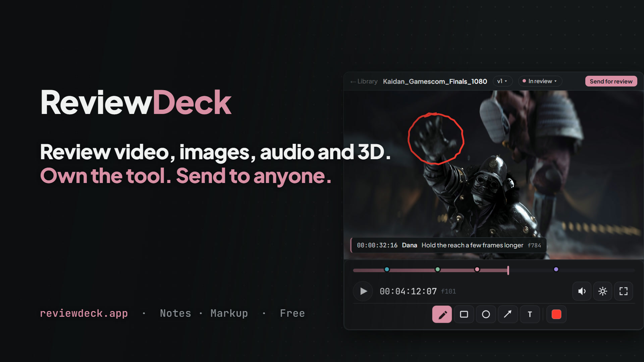Click the Send for review button
The image size is (644, 362).
coord(611,81)
